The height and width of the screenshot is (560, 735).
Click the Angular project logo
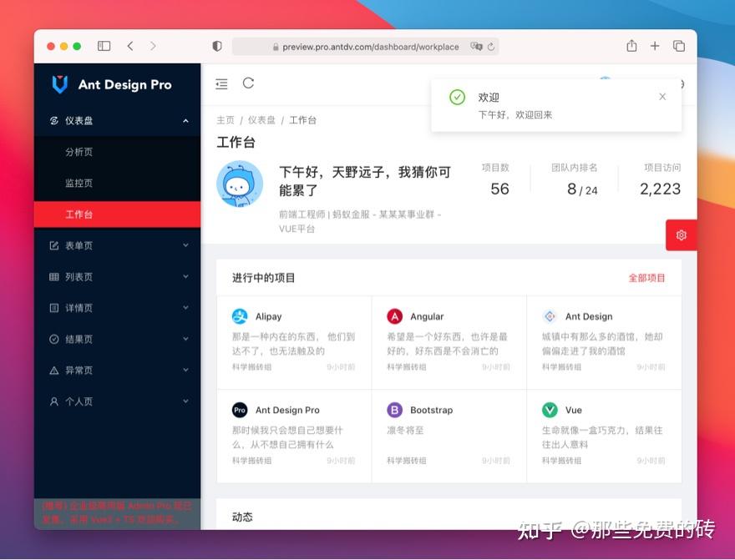394,317
